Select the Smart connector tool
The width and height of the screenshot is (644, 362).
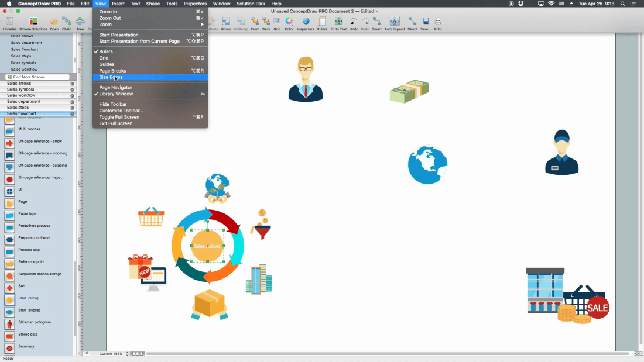click(376, 23)
